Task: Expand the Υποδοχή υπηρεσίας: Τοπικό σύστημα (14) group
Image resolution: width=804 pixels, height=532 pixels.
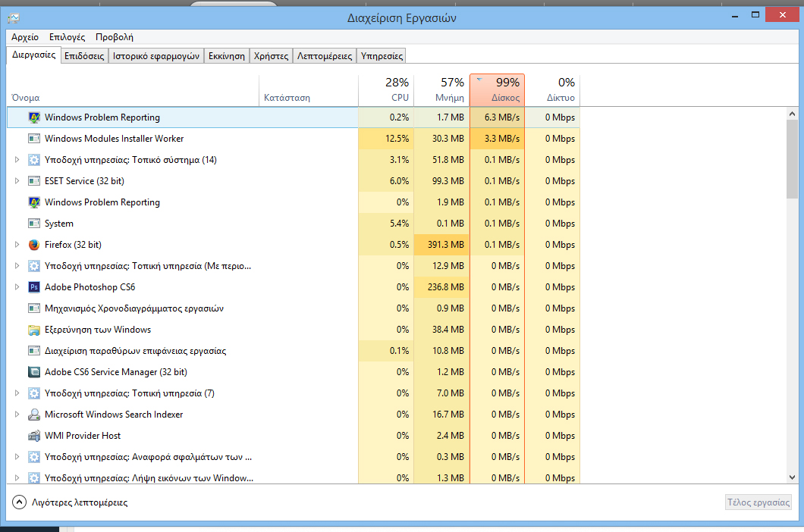Action: pyautogui.click(x=17, y=160)
